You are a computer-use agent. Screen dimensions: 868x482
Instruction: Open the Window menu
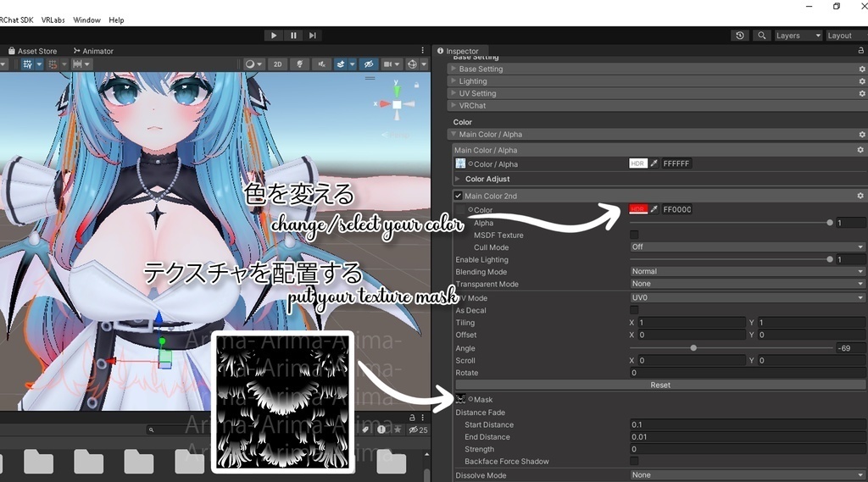click(87, 20)
